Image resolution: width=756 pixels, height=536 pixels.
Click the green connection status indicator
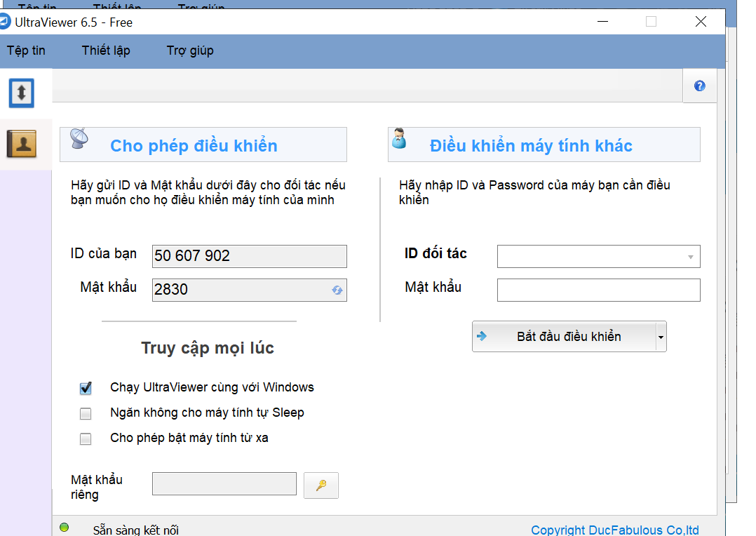(65, 528)
